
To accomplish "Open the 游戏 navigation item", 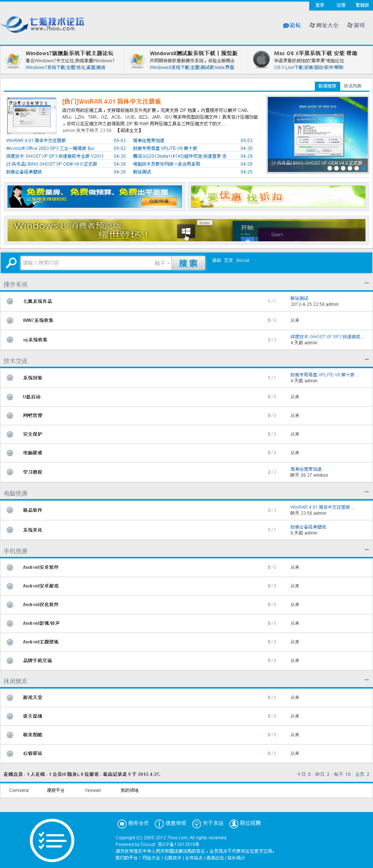I will tap(356, 25).
